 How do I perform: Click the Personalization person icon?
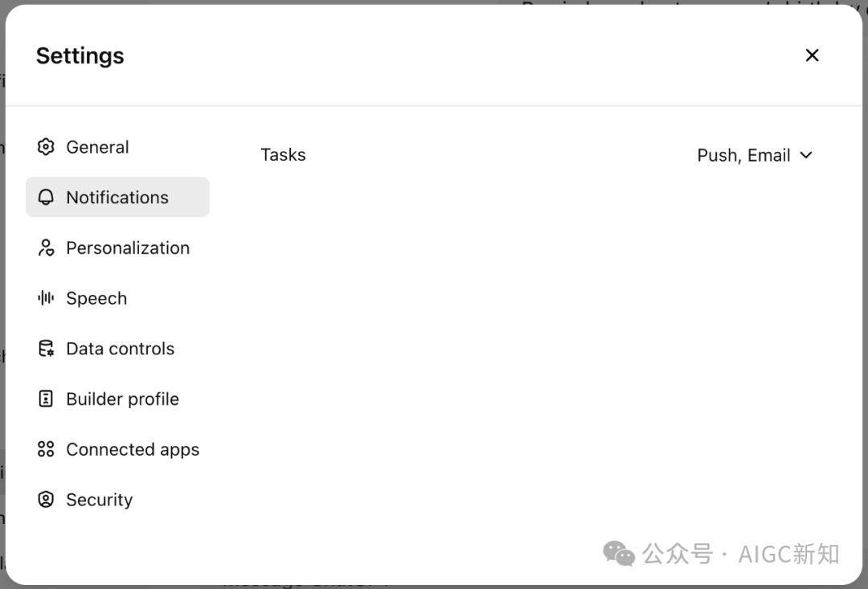click(x=46, y=247)
